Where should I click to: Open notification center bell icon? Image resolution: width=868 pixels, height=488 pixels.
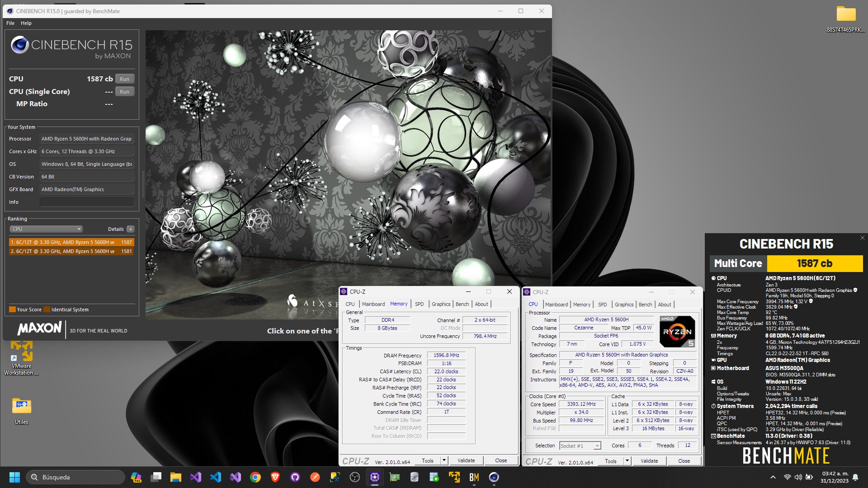(x=855, y=477)
